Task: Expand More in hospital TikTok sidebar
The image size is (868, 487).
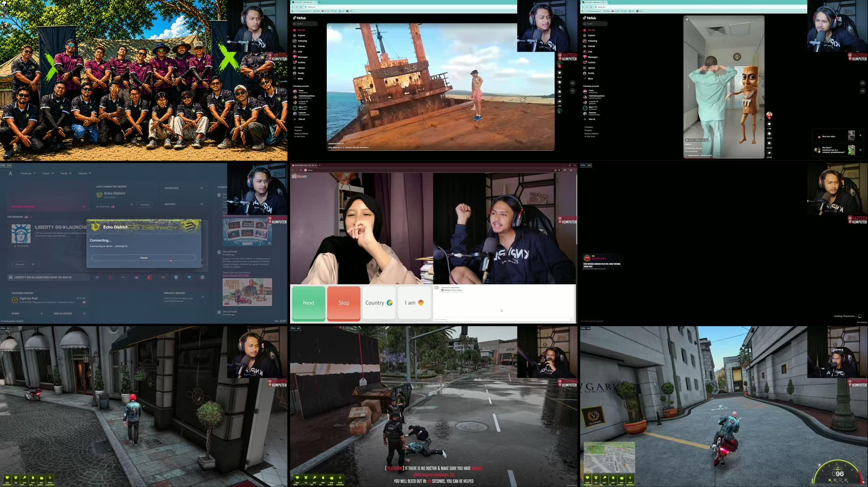Action: click(588, 79)
